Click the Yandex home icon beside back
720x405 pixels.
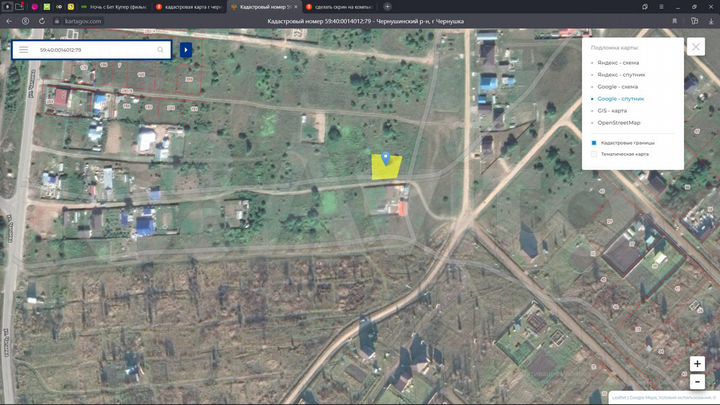pyautogui.click(x=25, y=21)
